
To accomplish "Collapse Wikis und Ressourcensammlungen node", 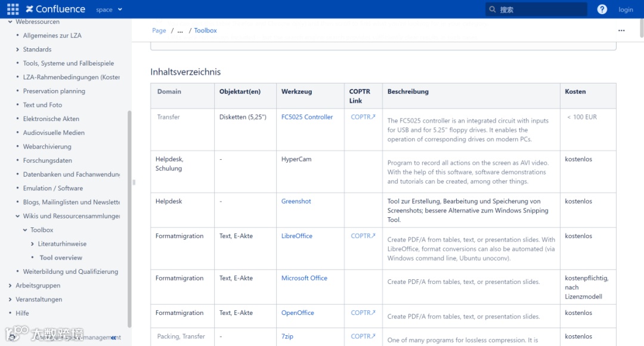I will (17, 216).
